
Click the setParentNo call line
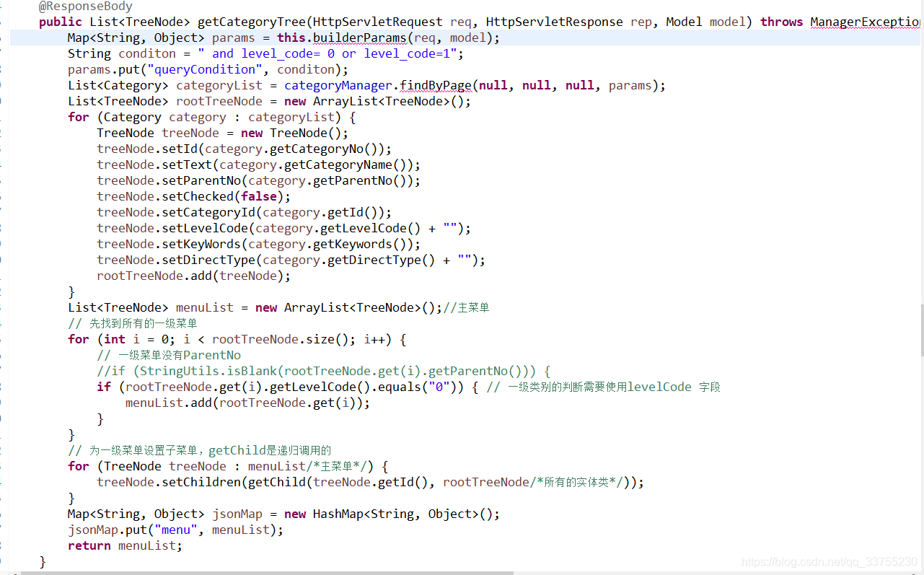(x=259, y=180)
